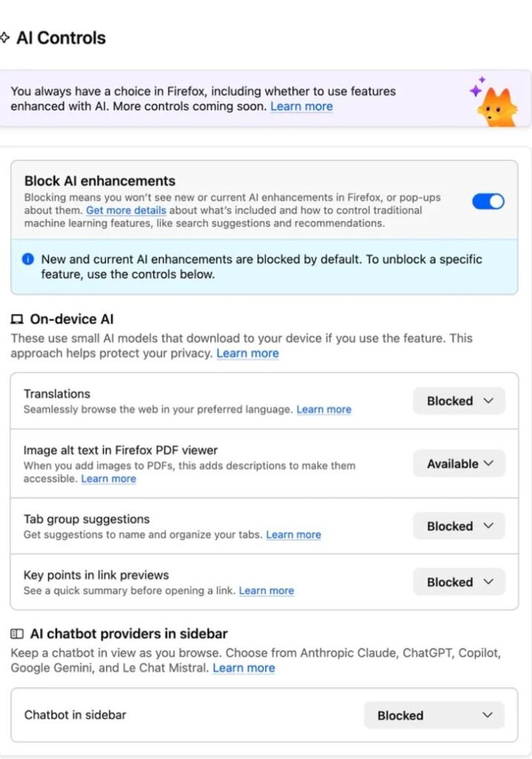Click the blue info icon in the notice box

[29, 259]
